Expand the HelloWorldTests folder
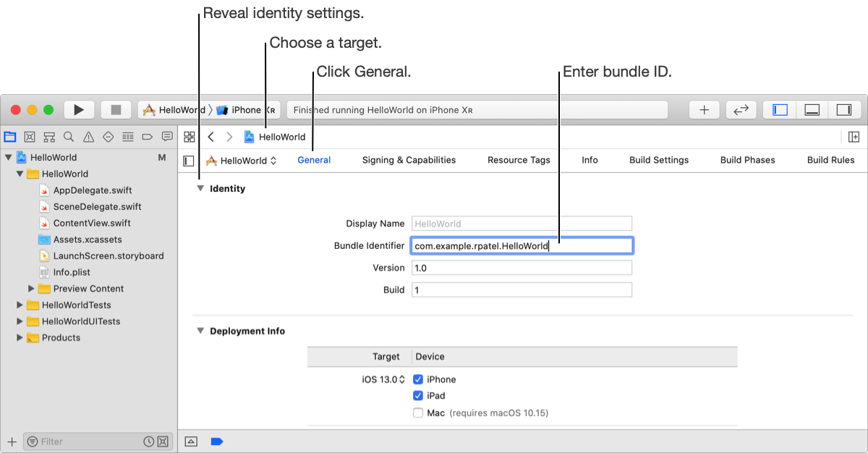The width and height of the screenshot is (868, 453). pos(20,305)
